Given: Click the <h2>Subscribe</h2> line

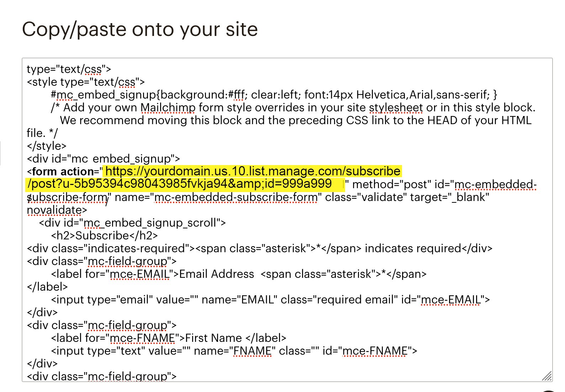Looking at the screenshot, I should click(x=104, y=235).
